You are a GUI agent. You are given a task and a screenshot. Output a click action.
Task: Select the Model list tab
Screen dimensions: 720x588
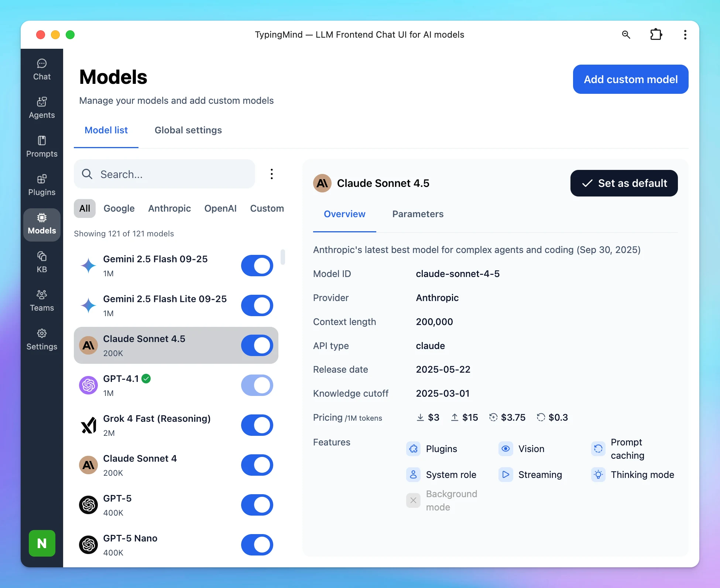(x=106, y=130)
